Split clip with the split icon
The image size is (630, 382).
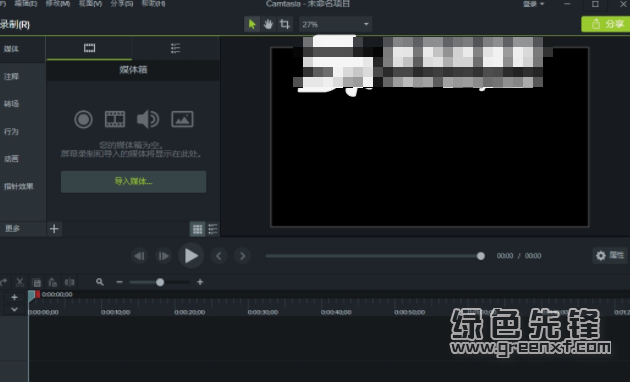pos(70,282)
